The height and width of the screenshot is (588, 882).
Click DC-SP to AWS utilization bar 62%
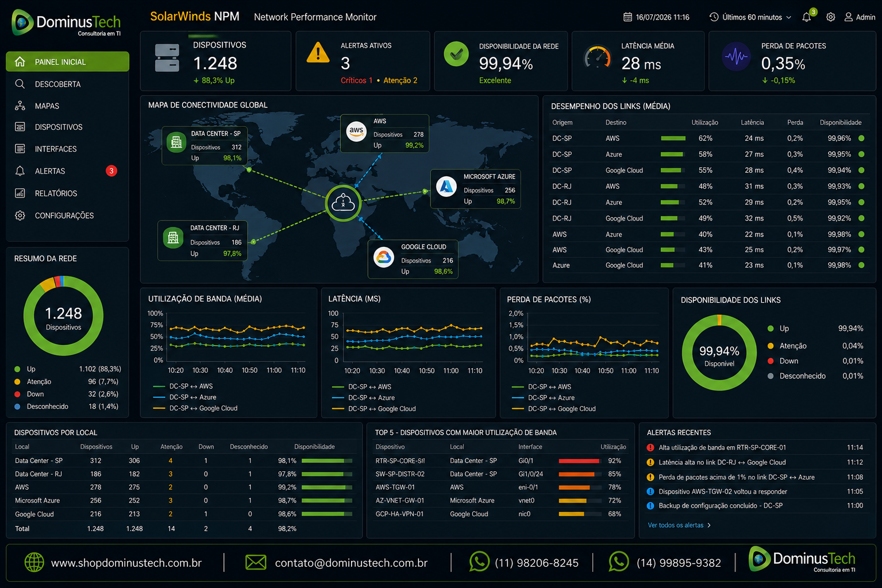point(673,138)
